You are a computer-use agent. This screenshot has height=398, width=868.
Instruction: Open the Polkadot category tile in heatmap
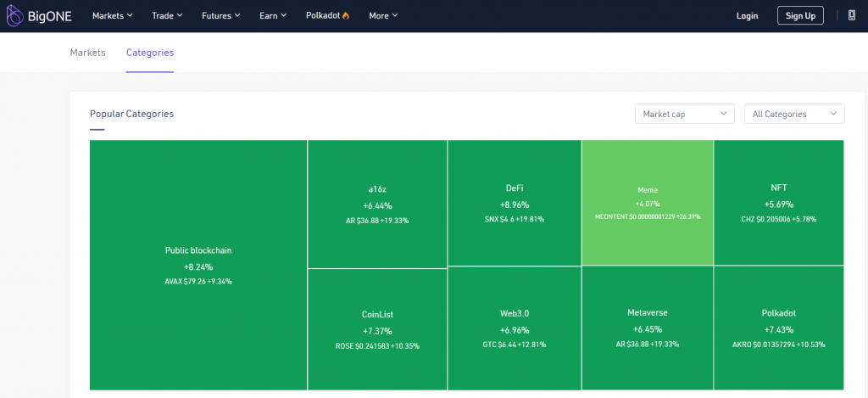pyautogui.click(x=779, y=328)
